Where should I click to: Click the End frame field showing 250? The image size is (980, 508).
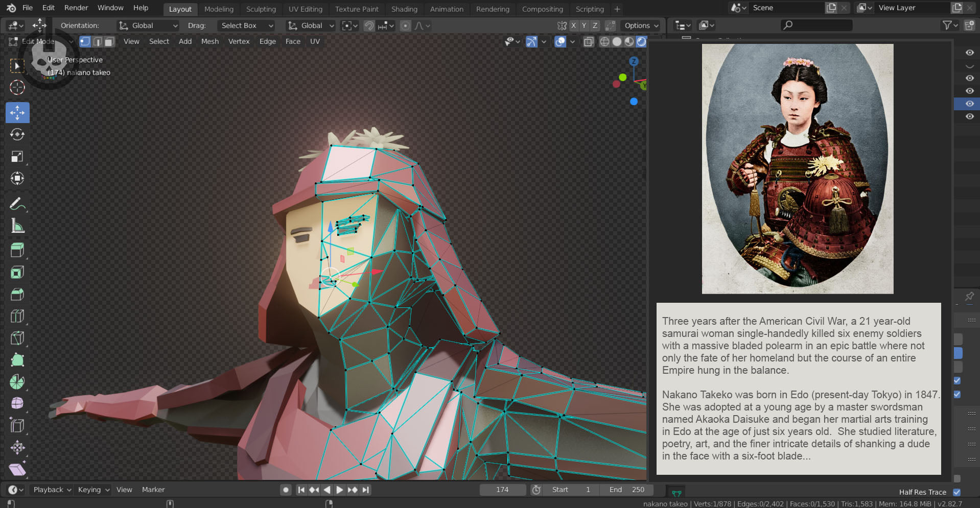click(627, 490)
